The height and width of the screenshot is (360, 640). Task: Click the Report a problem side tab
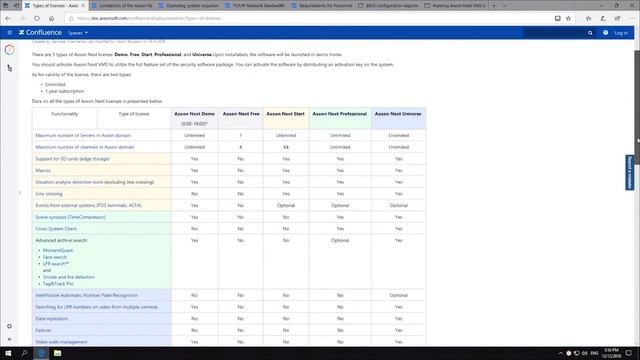[x=629, y=172]
